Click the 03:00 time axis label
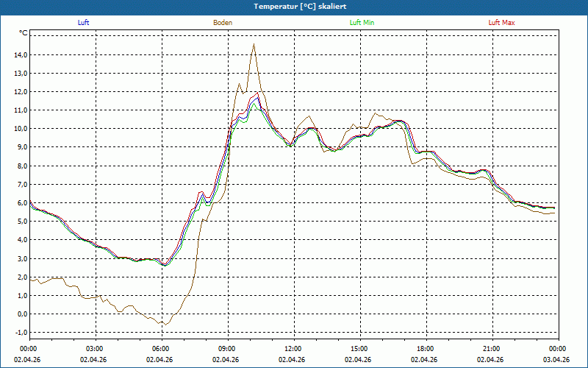Screen dimensions: 588x368 coord(95,348)
